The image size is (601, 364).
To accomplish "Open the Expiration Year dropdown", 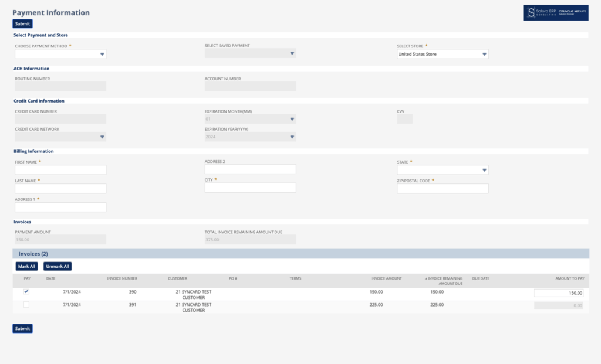I will coord(250,137).
